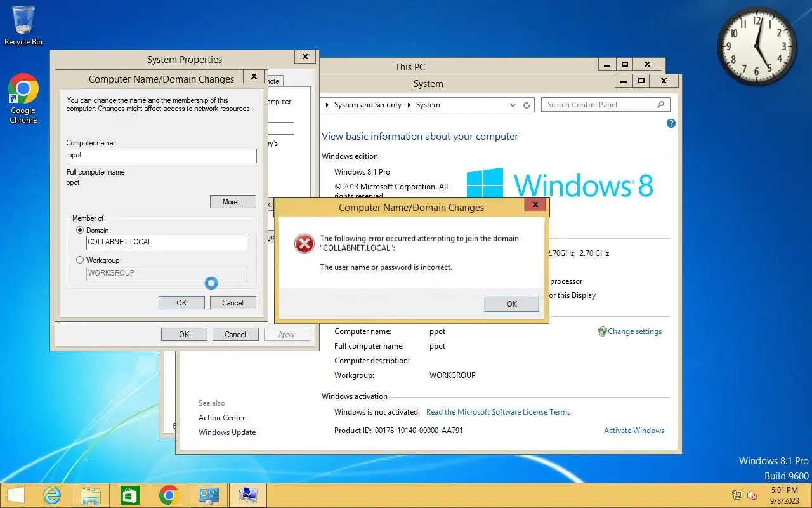Click the Windows 8 logo
Image resolution: width=812 pixels, height=508 pixels.
pyautogui.click(x=560, y=185)
